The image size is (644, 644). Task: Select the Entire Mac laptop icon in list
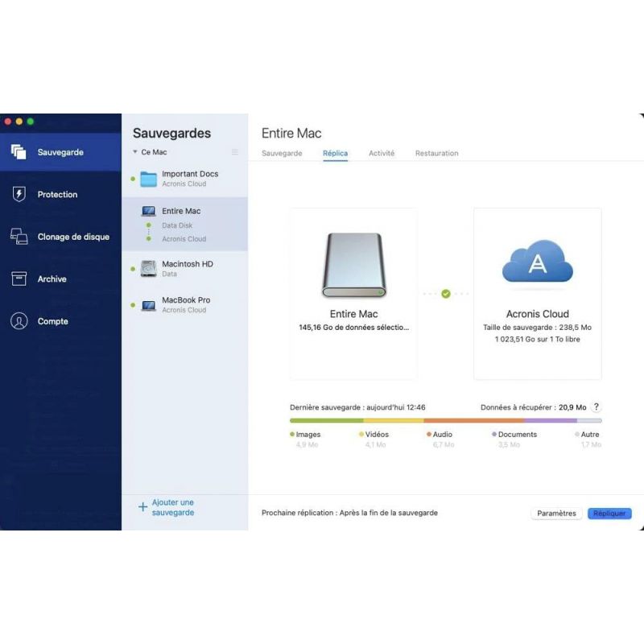click(x=148, y=211)
